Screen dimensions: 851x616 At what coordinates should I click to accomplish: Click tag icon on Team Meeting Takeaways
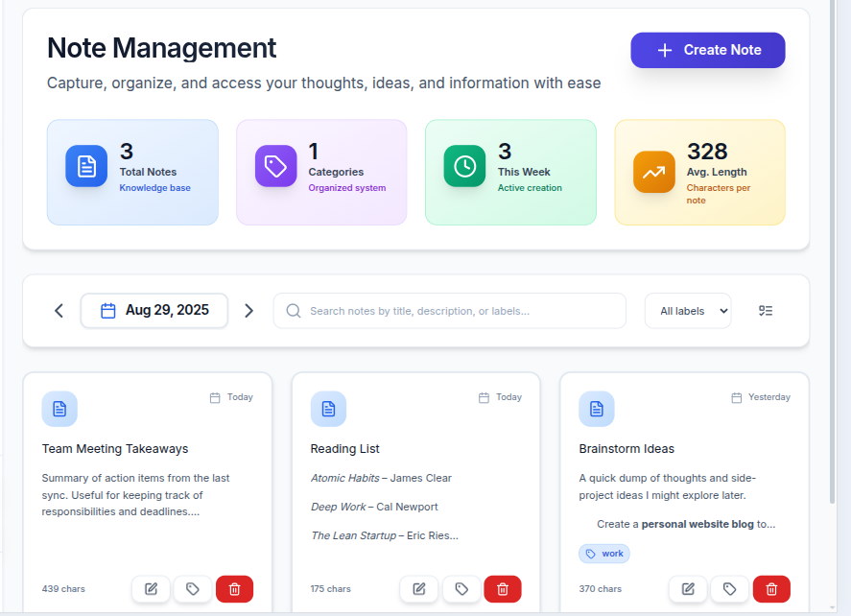(193, 589)
